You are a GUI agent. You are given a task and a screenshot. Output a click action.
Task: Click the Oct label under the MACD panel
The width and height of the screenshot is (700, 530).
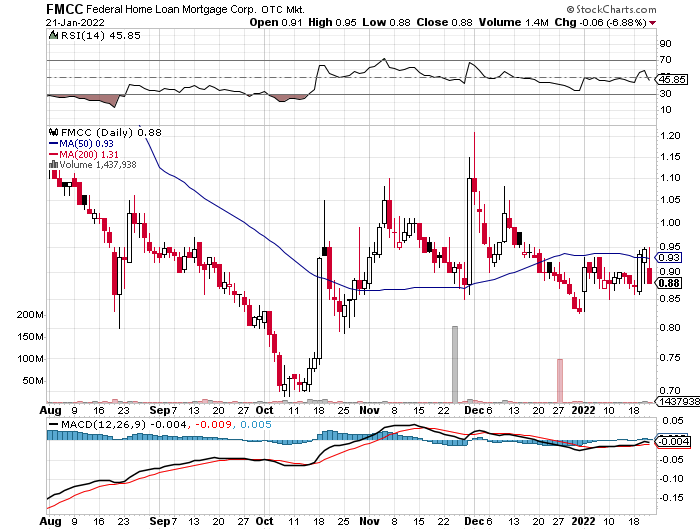(x=264, y=521)
